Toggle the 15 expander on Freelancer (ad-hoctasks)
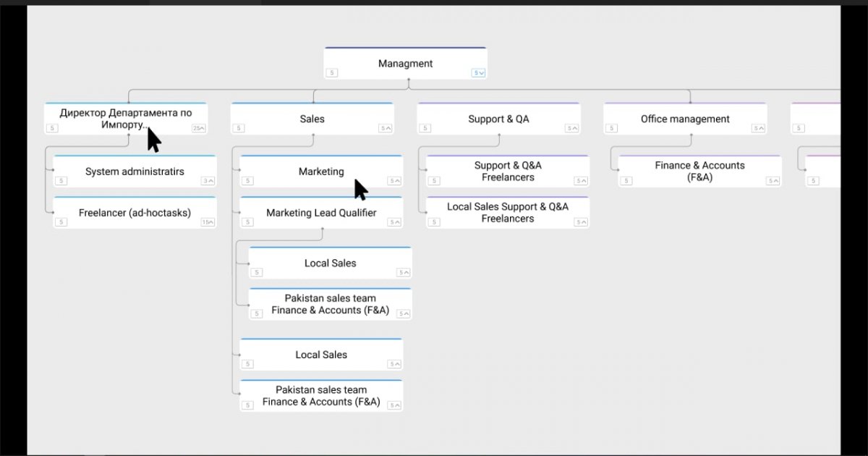Image resolution: width=868 pixels, height=456 pixels. pos(208,222)
